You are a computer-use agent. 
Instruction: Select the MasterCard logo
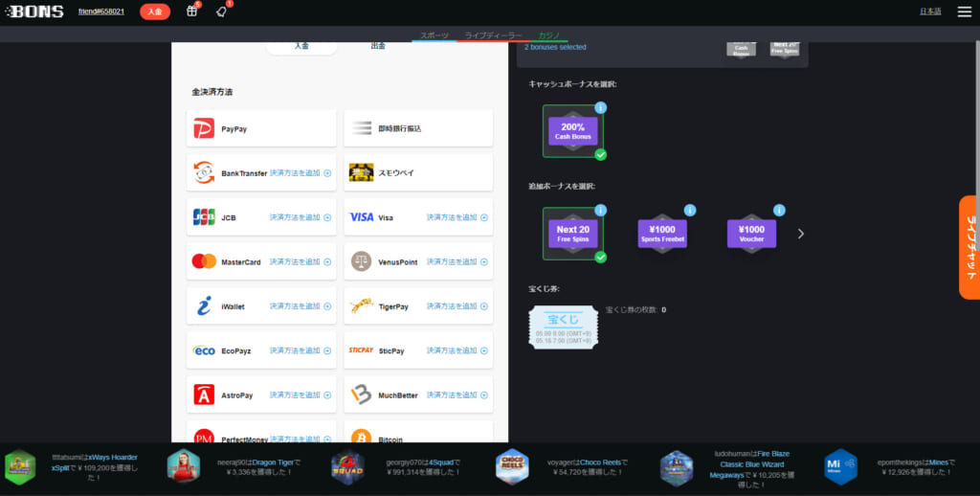pos(204,261)
